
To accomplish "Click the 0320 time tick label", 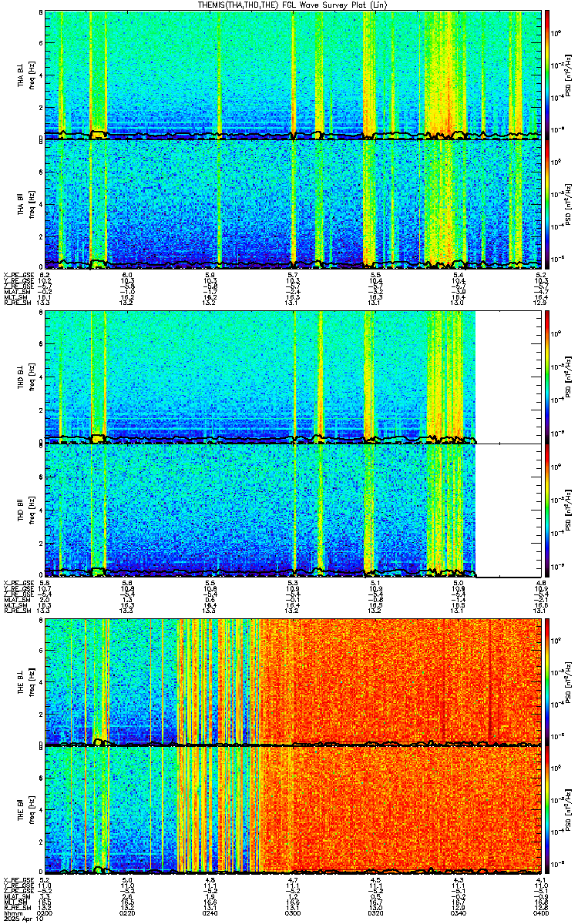I will coord(376,912).
